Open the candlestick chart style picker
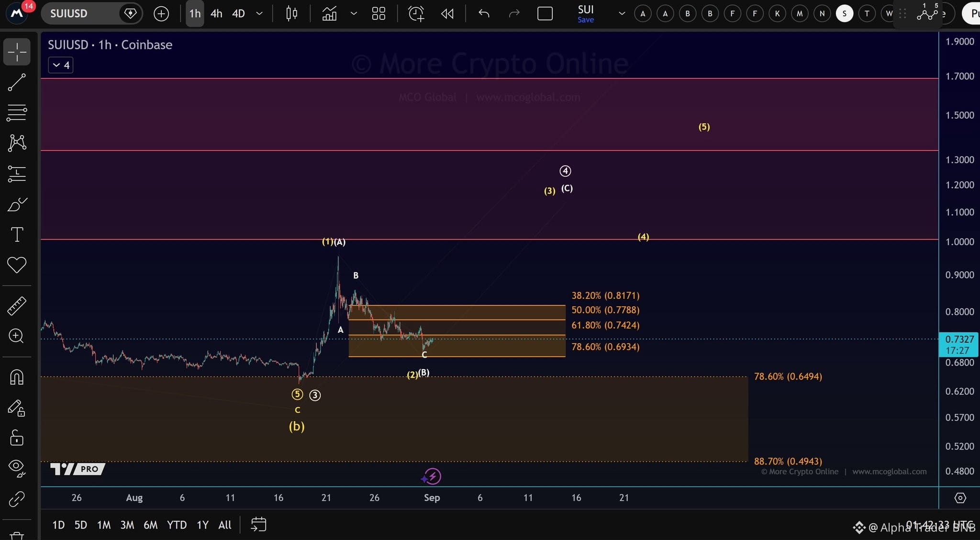This screenshot has height=540, width=980. 291,13
